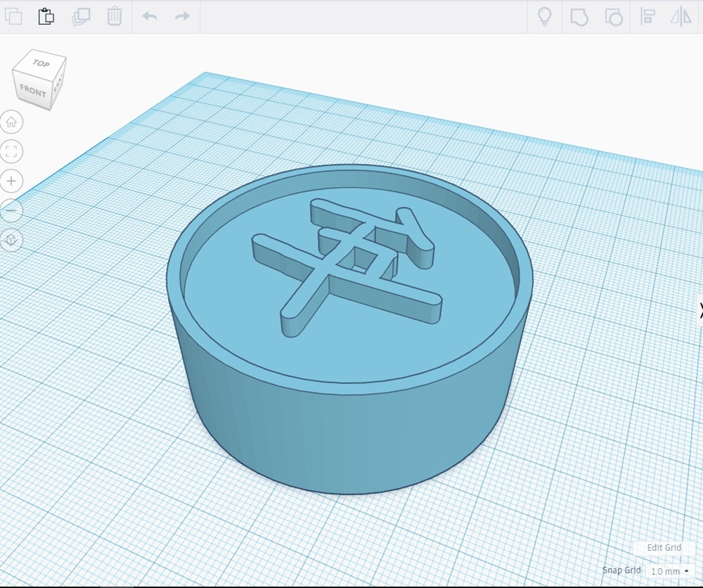Click TOP face of the view cube
The image size is (703, 588).
coord(41,65)
